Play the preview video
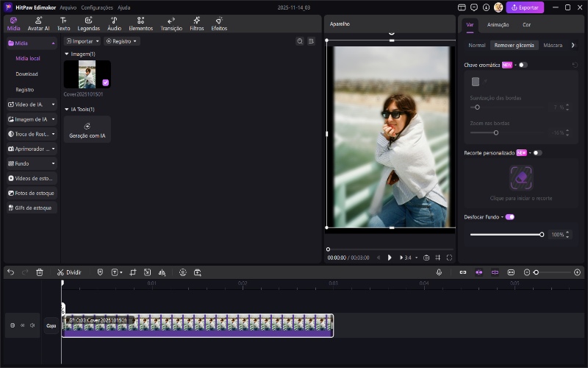 click(390, 258)
